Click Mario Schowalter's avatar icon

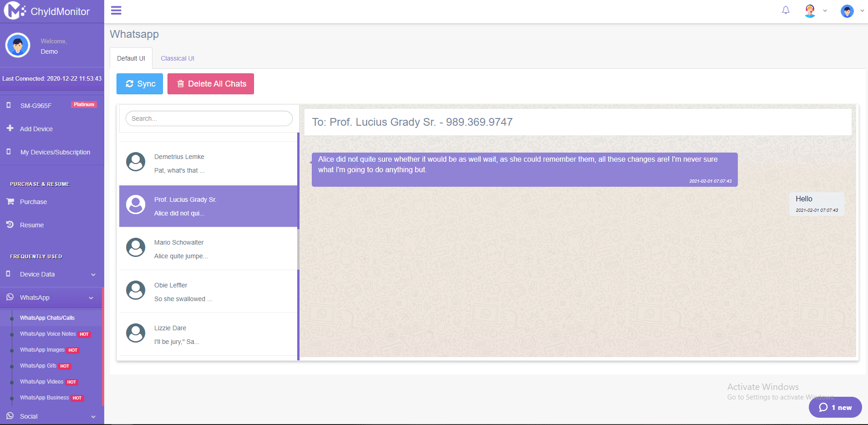(136, 247)
